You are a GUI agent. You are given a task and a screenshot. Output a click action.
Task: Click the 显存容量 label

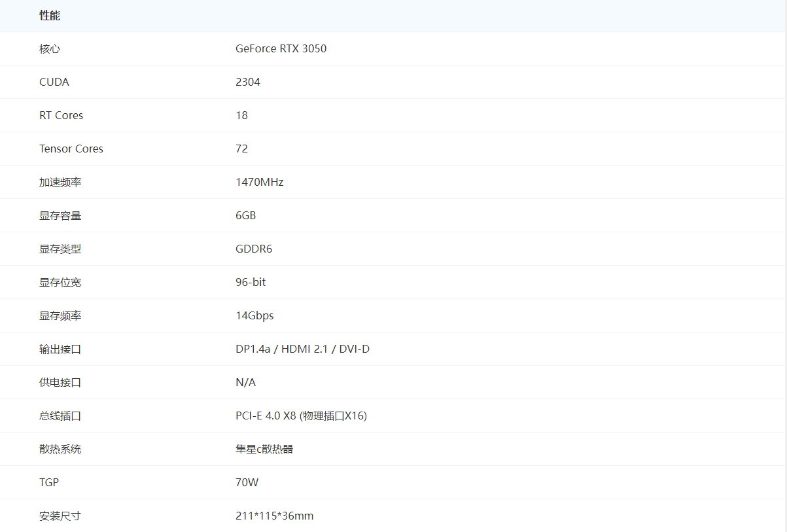click(x=60, y=216)
